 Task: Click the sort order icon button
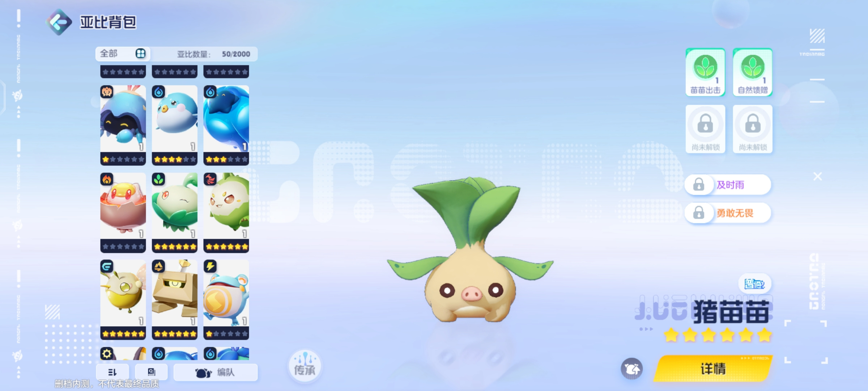coord(112,372)
